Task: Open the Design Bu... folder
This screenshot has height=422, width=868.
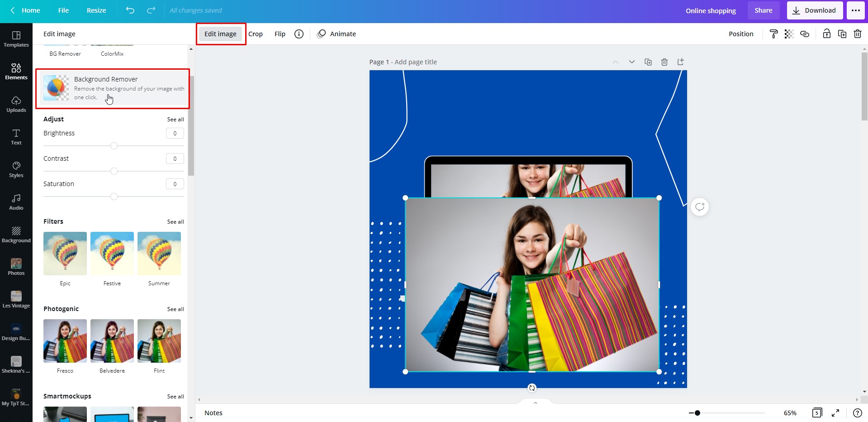Action: (16, 333)
